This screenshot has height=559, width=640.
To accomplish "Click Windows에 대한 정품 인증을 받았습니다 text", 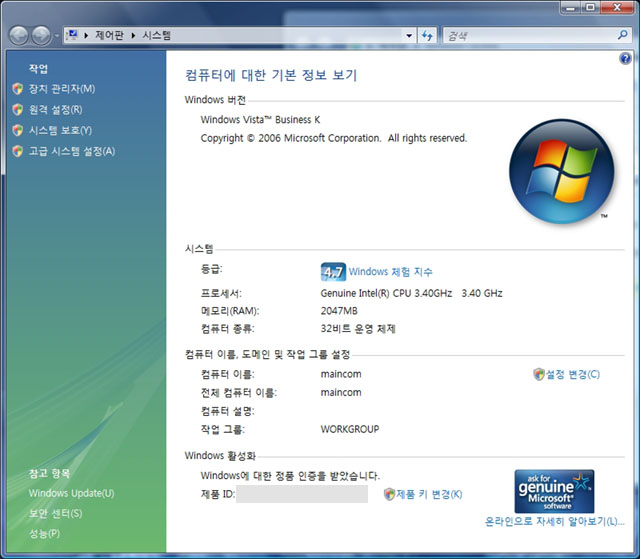I will (290, 476).
